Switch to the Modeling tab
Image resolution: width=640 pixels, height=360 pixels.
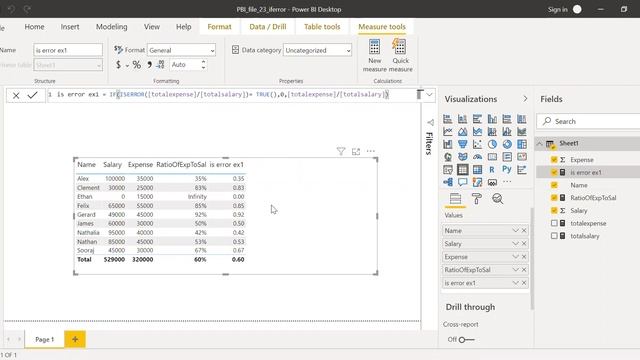coord(111,27)
